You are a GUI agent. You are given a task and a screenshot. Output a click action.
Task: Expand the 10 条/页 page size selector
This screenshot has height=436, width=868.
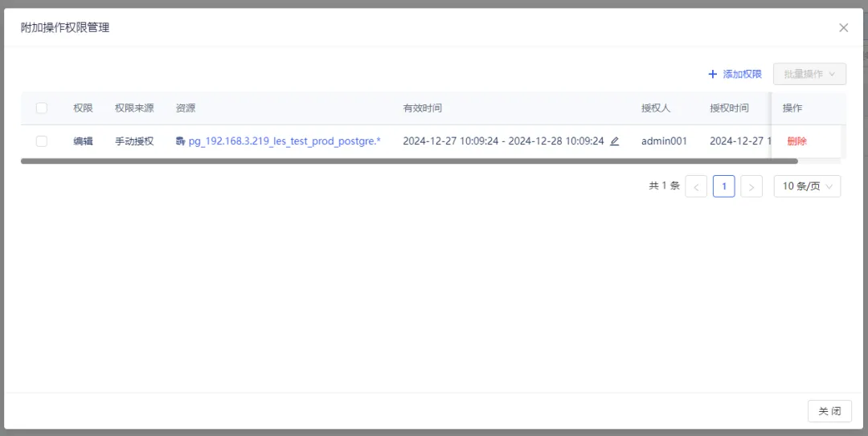coord(807,186)
